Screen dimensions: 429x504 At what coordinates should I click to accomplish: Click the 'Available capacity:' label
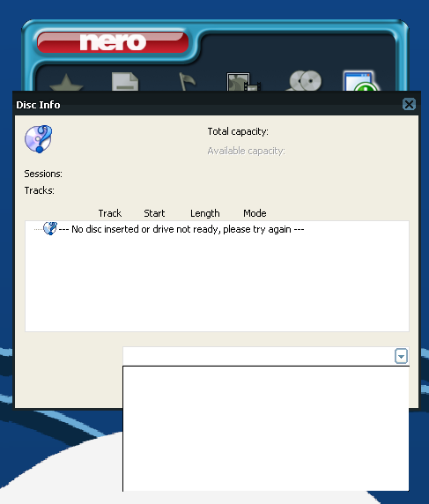246,151
